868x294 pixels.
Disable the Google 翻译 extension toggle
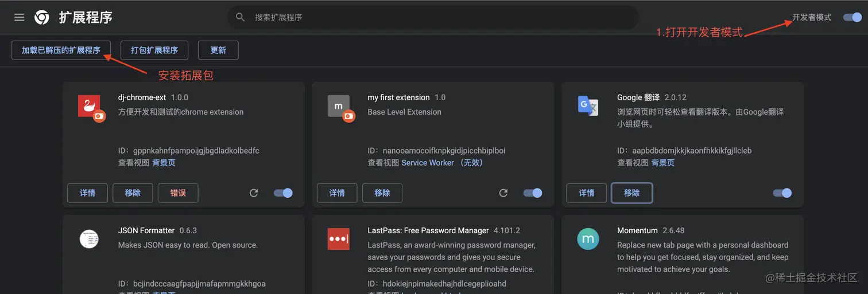[x=782, y=193]
